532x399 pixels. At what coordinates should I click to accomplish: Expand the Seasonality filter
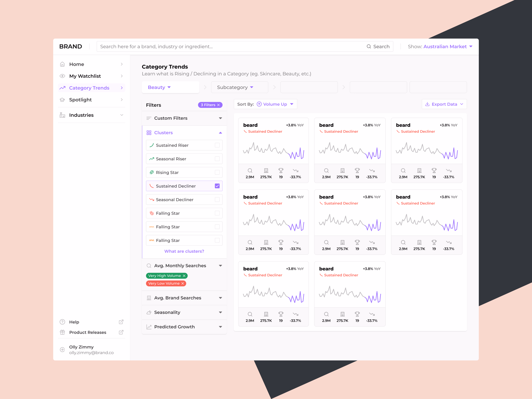tap(184, 312)
